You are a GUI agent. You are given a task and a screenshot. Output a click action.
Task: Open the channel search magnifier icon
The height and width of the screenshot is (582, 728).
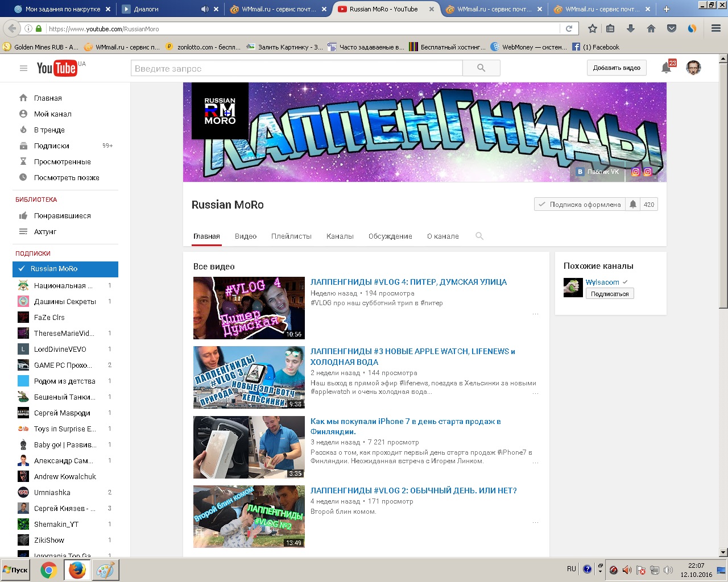point(479,236)
